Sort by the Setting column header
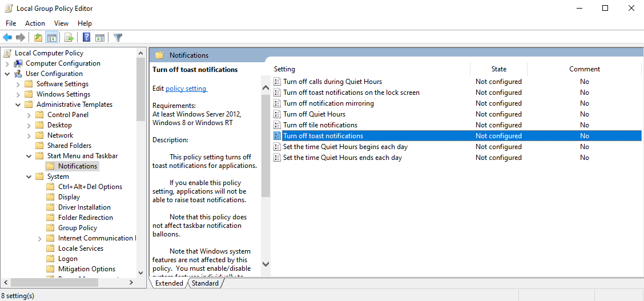Image resolution: width=644 pixels, height=301 pixels. (371, 69)
